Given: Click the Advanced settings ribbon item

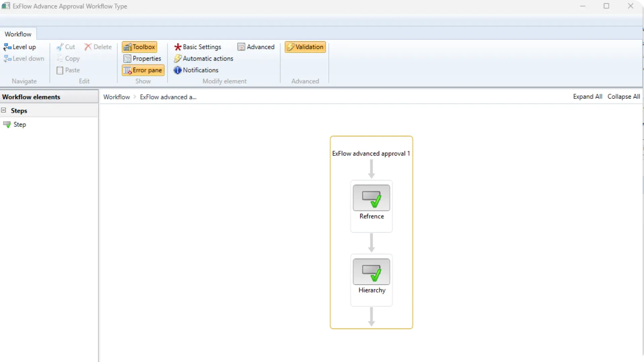Looking at the screenshot, I should [256, 47].
